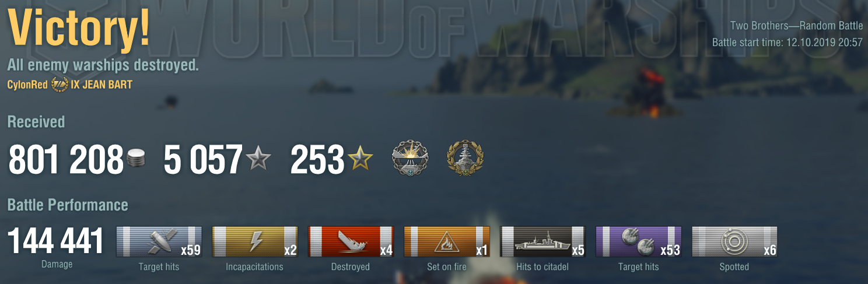This screenshot has height=284, width=868.
Task: Click the Hits to citadel ribbon
Action: click(x=543, y=241)
